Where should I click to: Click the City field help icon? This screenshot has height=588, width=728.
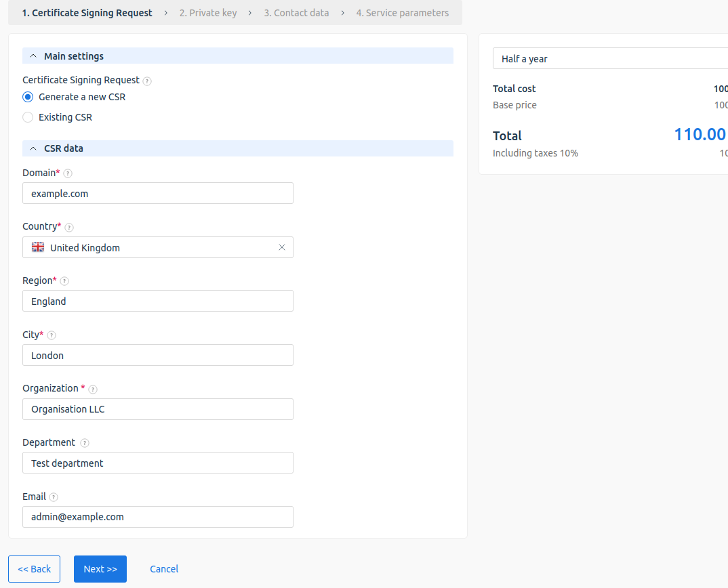tap(52, 335)
